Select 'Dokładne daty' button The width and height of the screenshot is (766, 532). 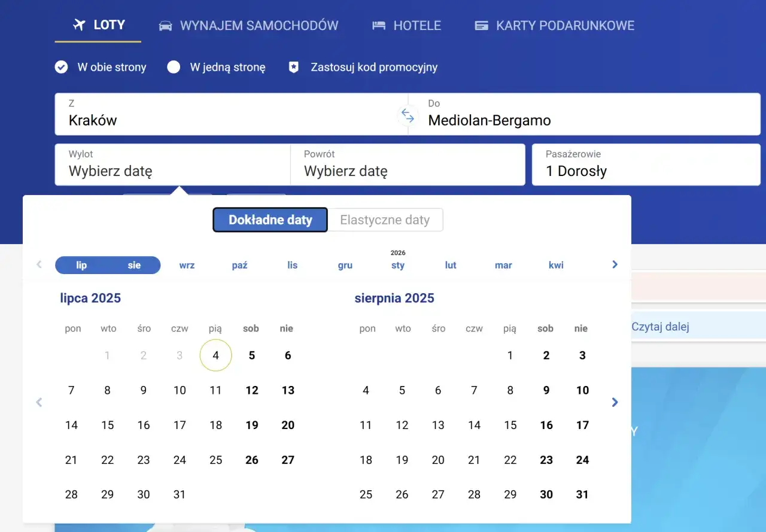pyautogui.click(x=270, y=220)
